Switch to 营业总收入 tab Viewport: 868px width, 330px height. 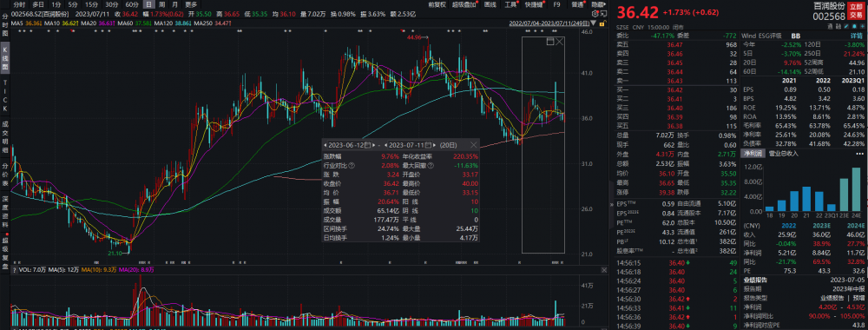tap(784, 154)
